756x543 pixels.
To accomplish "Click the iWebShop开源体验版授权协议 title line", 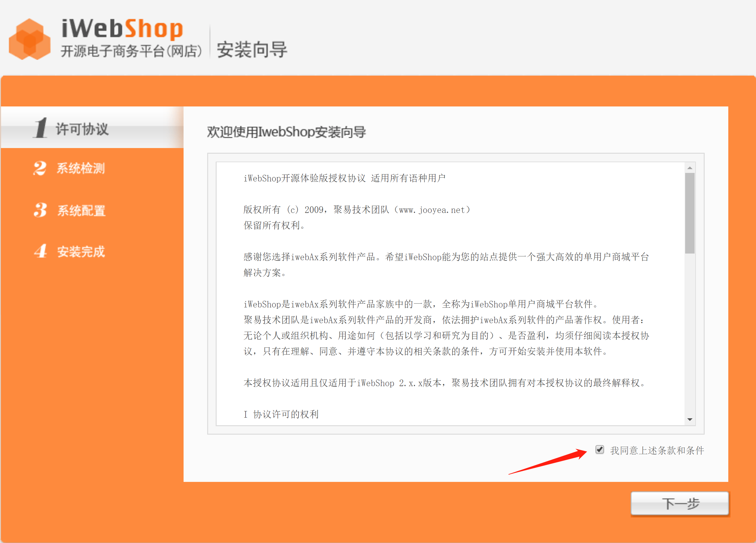I will (x=344, y=178).
